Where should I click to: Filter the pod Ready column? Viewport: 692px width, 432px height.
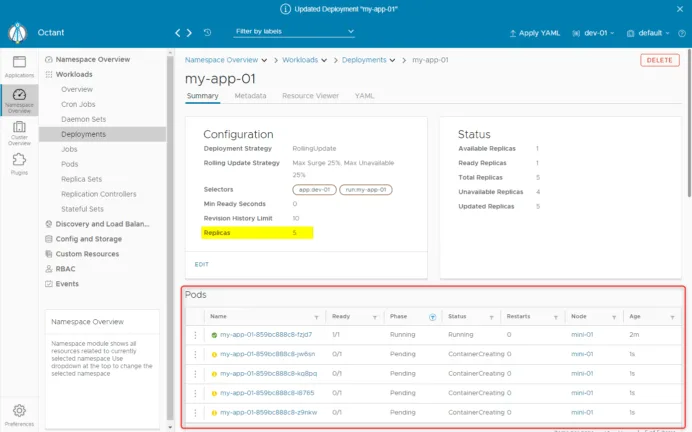[375, 317]
